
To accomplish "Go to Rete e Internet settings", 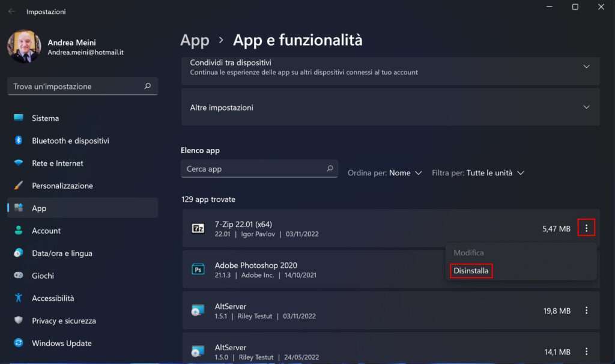I will [x=83, y=163].
